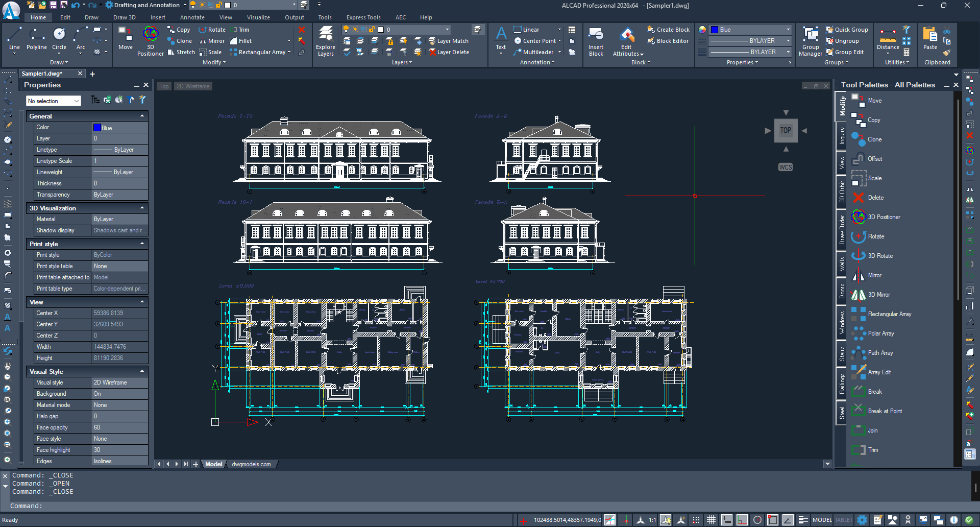Collapse the General properties section

[x=142, y=116]
